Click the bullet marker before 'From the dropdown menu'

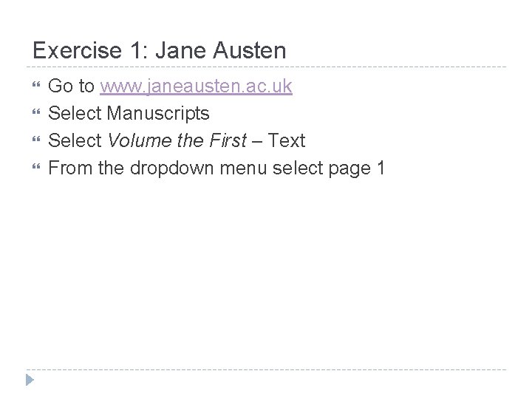36,168
